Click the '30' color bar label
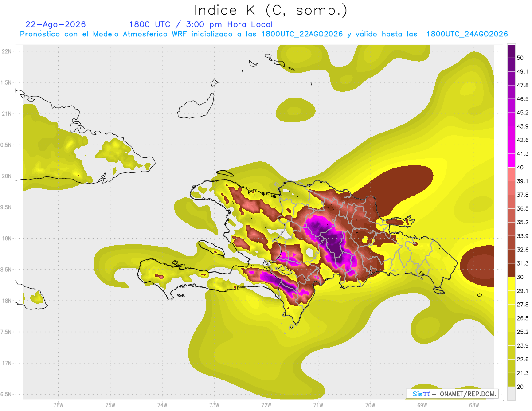The height and width of the screenshot is (411, 532). click(520, 277)
